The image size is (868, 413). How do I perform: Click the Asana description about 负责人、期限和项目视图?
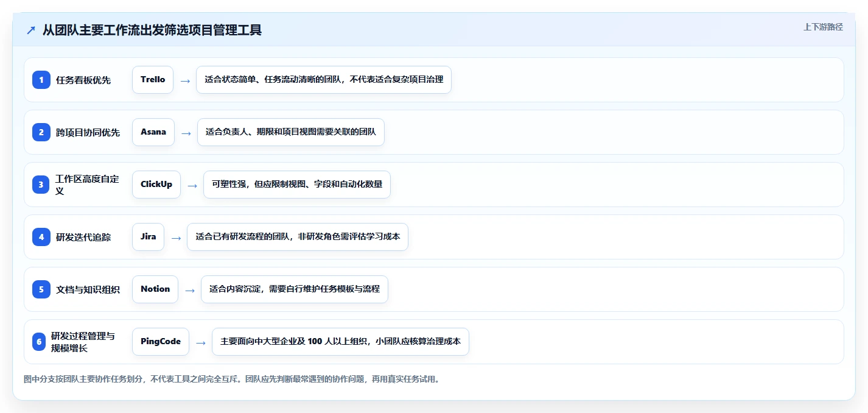point(291,132)
